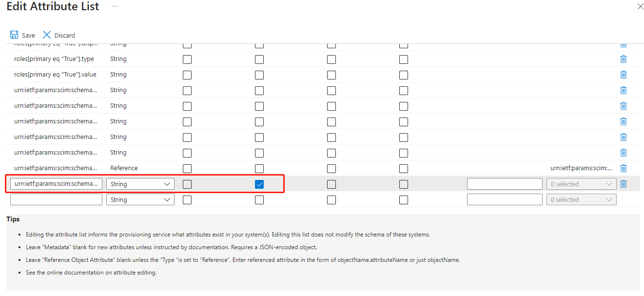This screenshot has height=296, width=644.
Task: Expand the 0 selected dropdown in bottom row
Action: point(582,199)
